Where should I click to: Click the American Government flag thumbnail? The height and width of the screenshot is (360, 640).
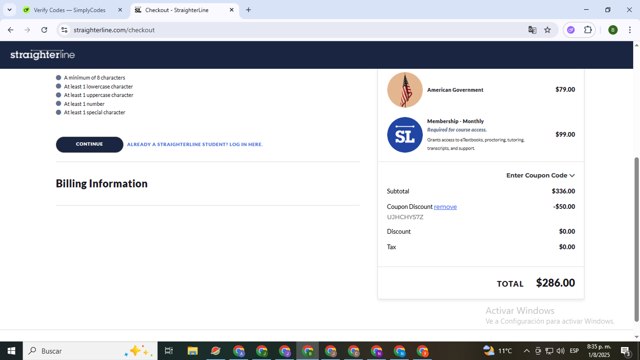click(x=404, y=90)
